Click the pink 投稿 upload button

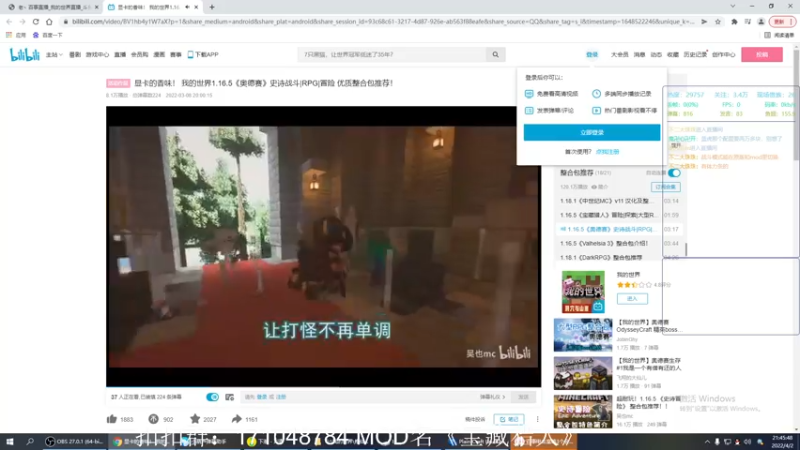click(762, 55)
